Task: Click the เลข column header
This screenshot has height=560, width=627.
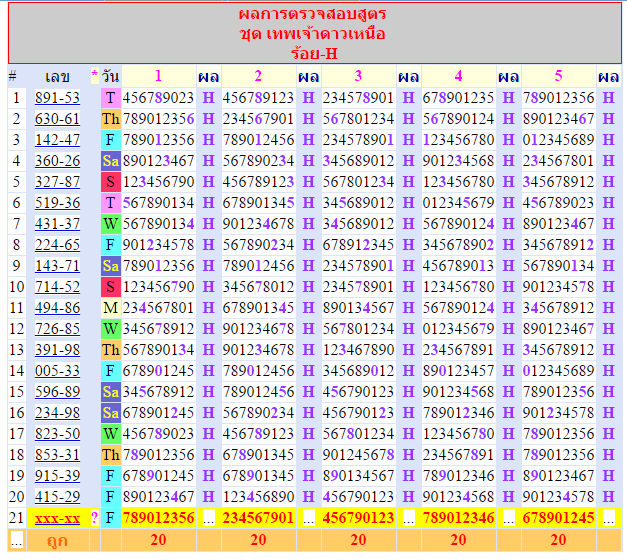Action: [57, 77]
